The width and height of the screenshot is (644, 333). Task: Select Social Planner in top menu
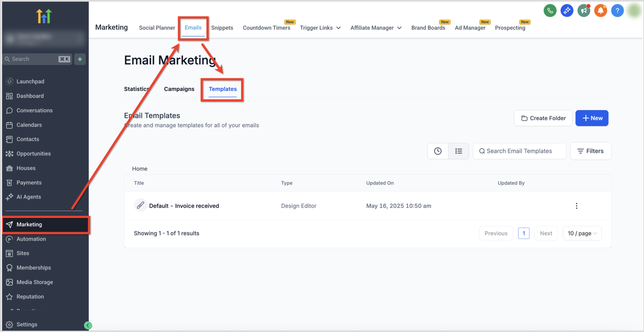157,28
